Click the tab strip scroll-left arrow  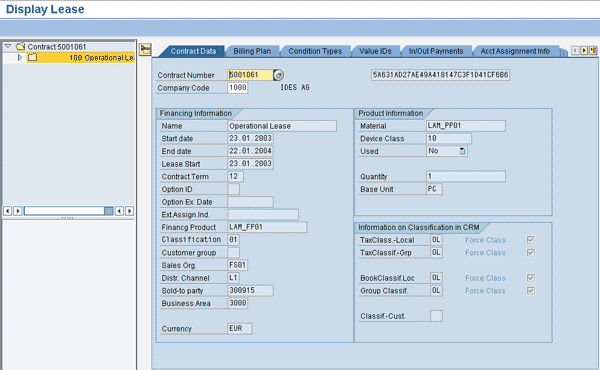click(x=575, y=51)
